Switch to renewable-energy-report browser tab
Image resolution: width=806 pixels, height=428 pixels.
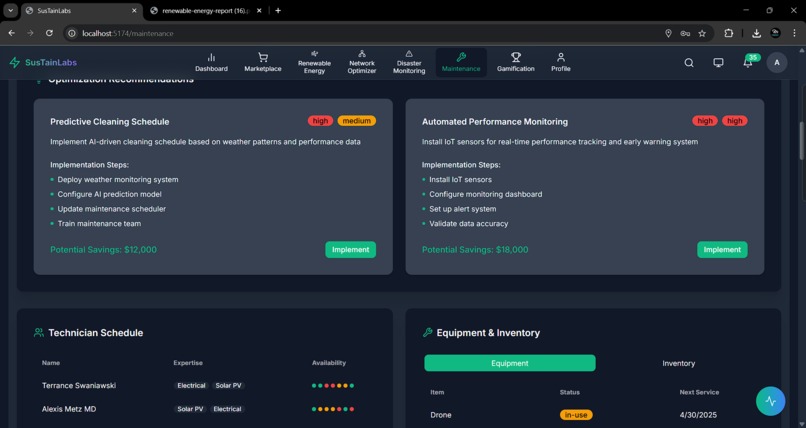tap(206, 10)
